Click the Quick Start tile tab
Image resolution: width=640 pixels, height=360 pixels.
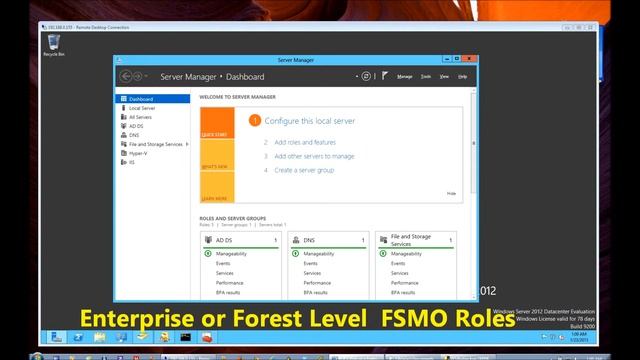[x=217, y=123]
